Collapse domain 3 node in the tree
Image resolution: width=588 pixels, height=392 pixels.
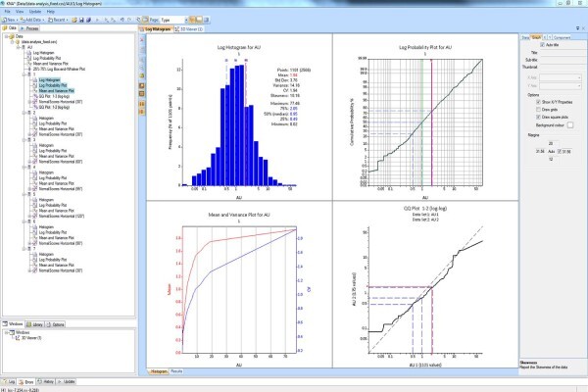click(24, 140)
